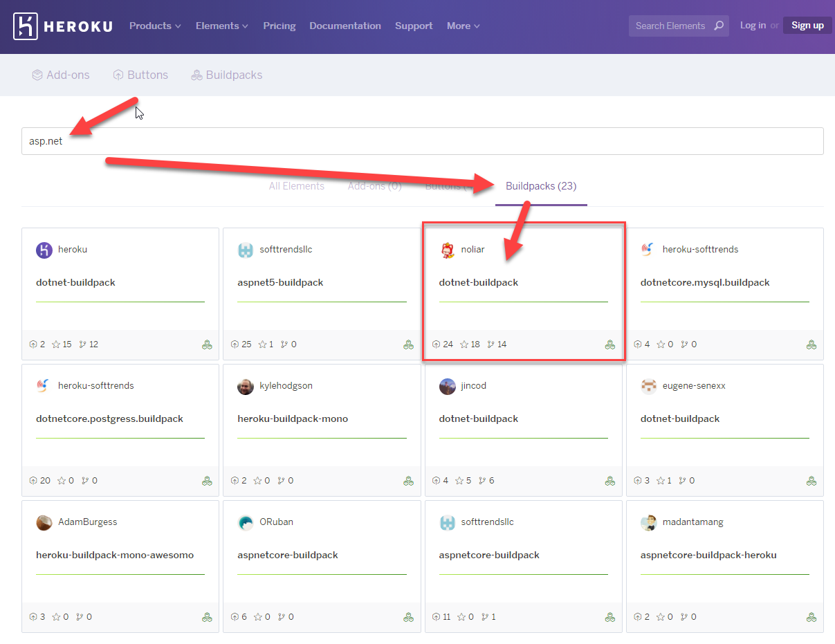Click madantamang's avatar picture

tap(649, 522)
